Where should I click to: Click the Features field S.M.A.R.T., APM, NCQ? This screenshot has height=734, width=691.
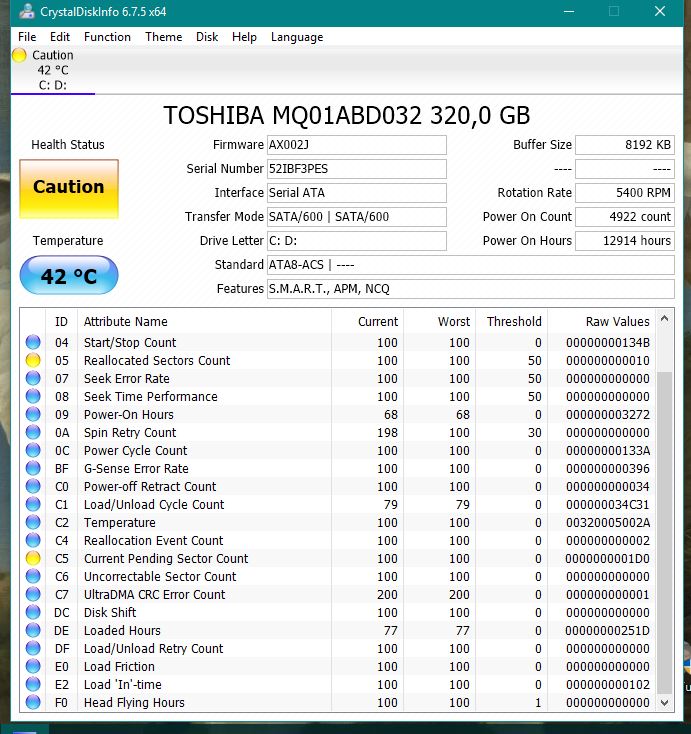point(470,289)
